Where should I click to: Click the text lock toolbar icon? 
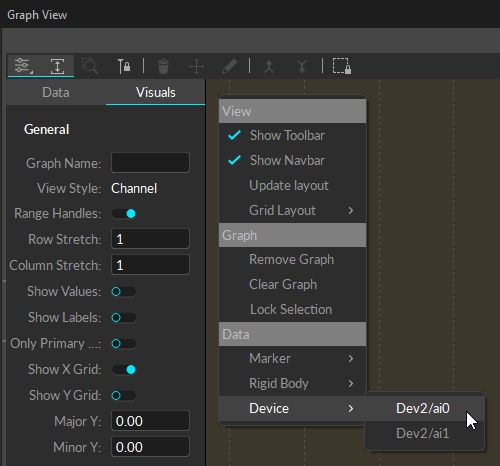click(x=124, y=66)
